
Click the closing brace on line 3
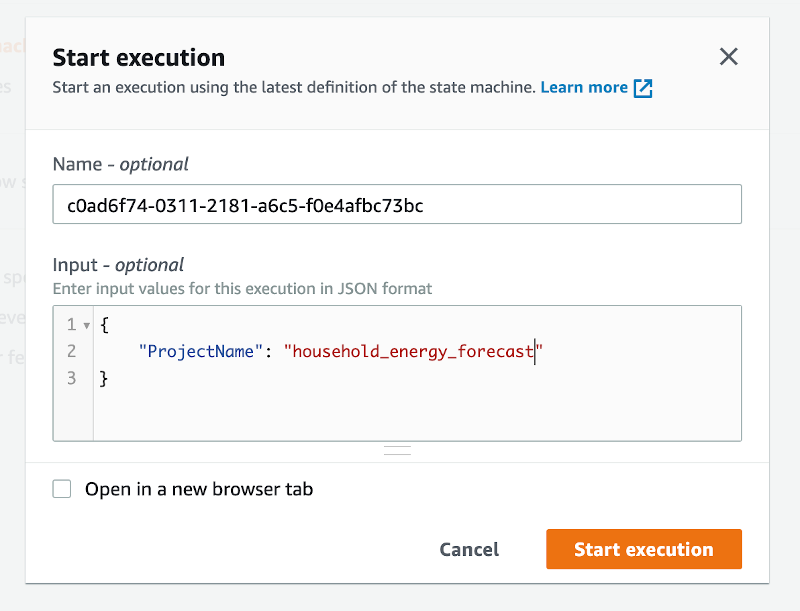pyautogui.click(x=103, y=378)
